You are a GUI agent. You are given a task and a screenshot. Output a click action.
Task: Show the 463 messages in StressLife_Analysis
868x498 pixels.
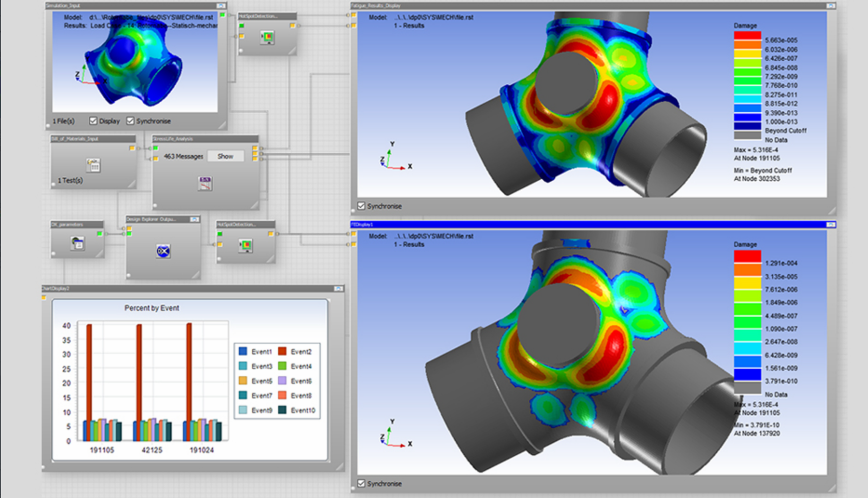(x=225, y=156)
